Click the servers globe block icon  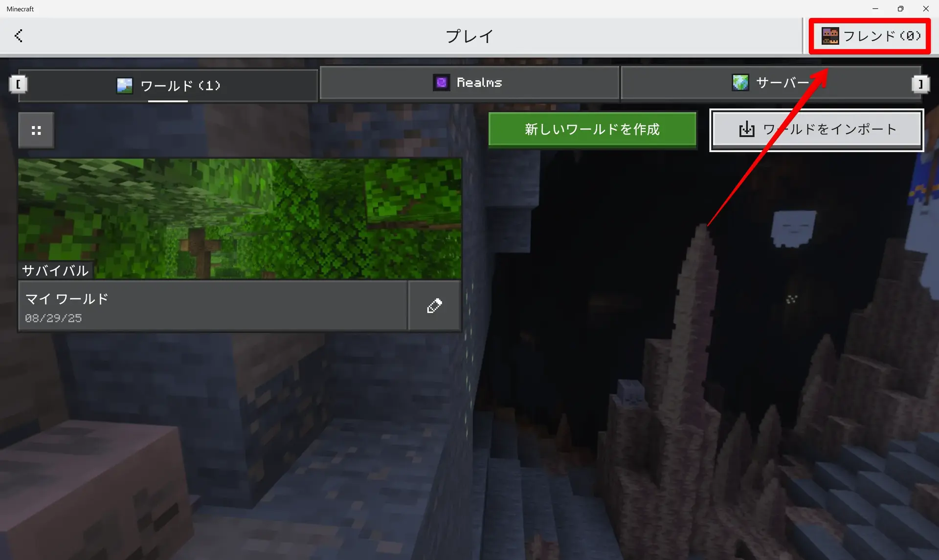pyautogui.click(x=740, y=83)
